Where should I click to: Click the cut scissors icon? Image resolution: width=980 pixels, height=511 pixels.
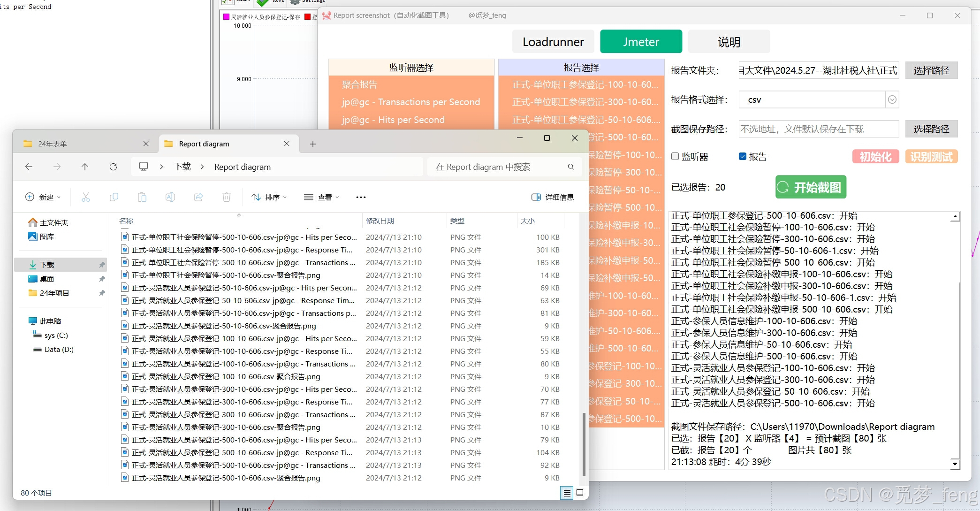tap(85, 197)
